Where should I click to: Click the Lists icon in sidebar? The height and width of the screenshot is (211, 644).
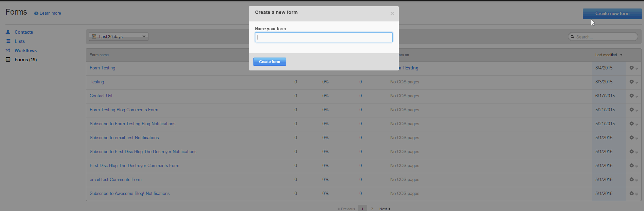(x=8, y=41)
